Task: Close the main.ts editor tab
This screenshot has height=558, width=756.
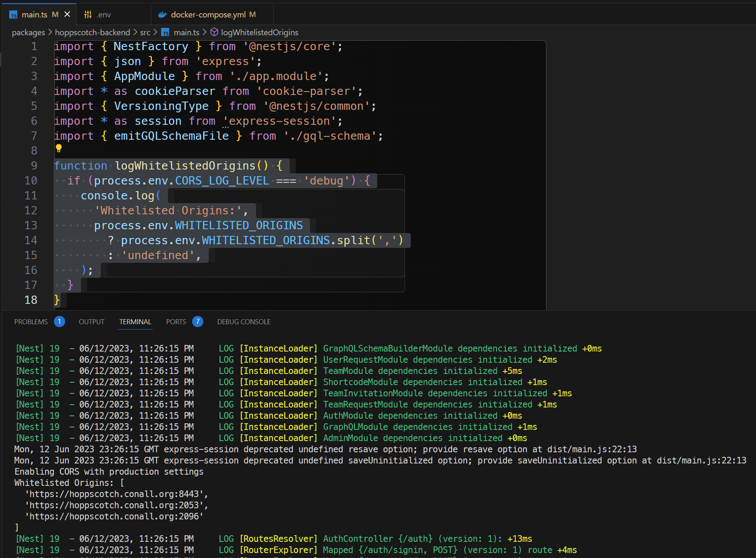Action: click(67, 14)
